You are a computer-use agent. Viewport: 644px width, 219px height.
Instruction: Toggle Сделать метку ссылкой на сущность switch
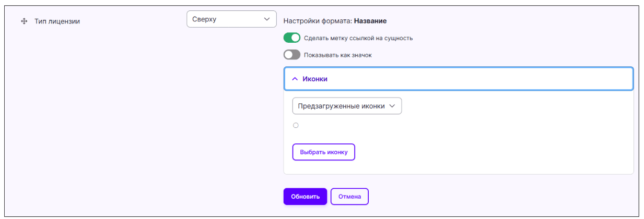[292, 38]
